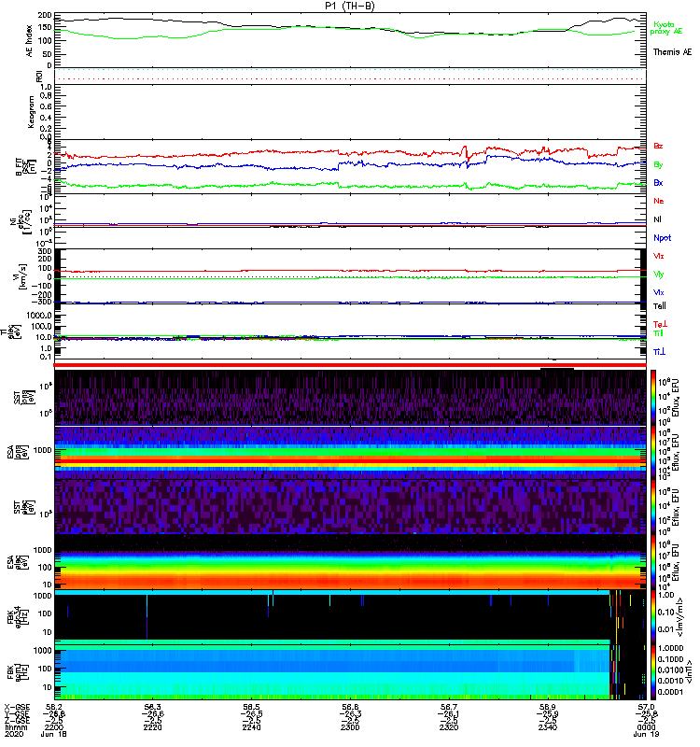This screenshot has height=747, width=700.
Task: Click the SST electrons Eflux colorbar
Action: [x=653, y=507]
